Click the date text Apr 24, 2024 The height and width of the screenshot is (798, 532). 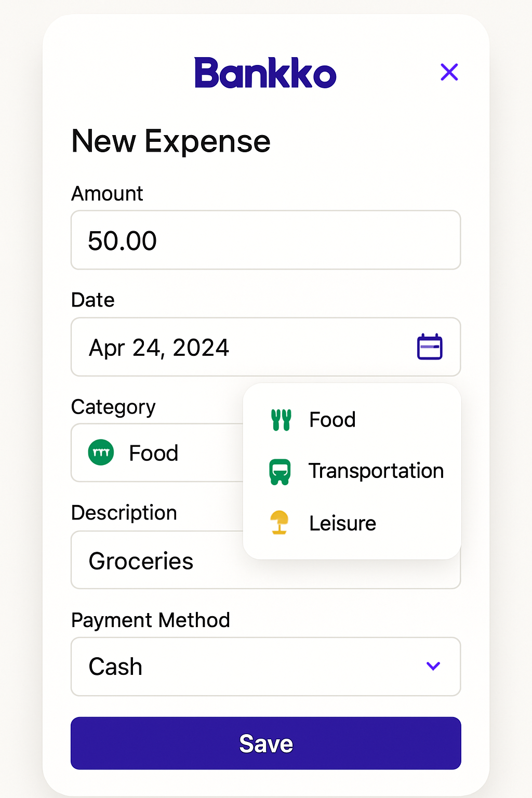point(159,348)
